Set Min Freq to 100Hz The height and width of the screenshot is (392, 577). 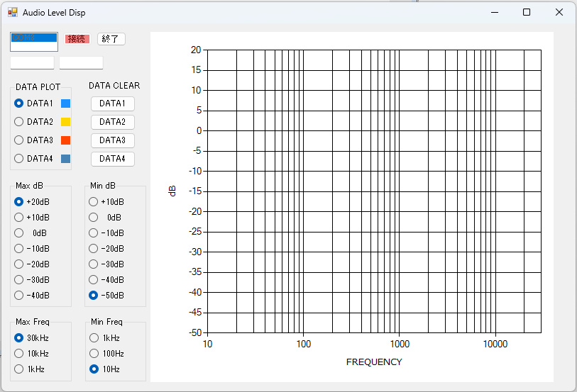point(94,354)
